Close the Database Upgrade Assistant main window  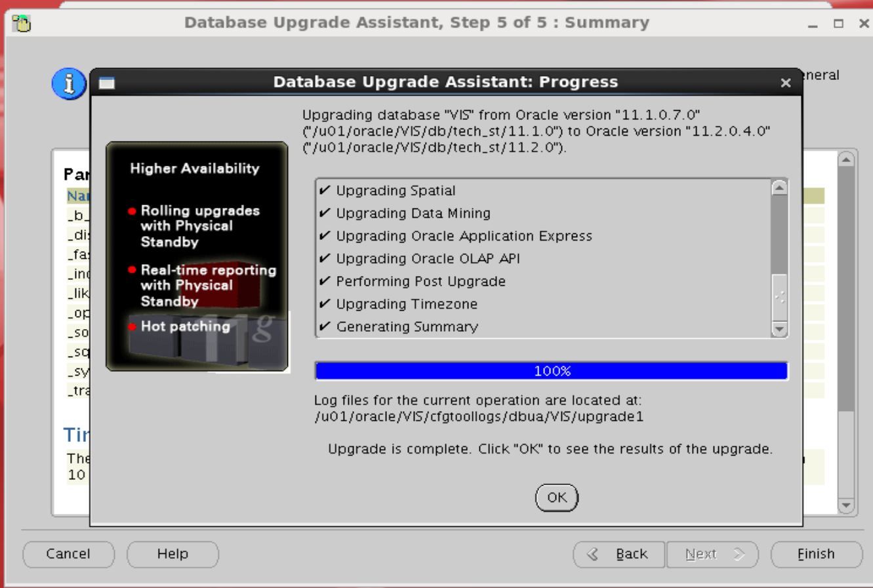tap(864, 24)
